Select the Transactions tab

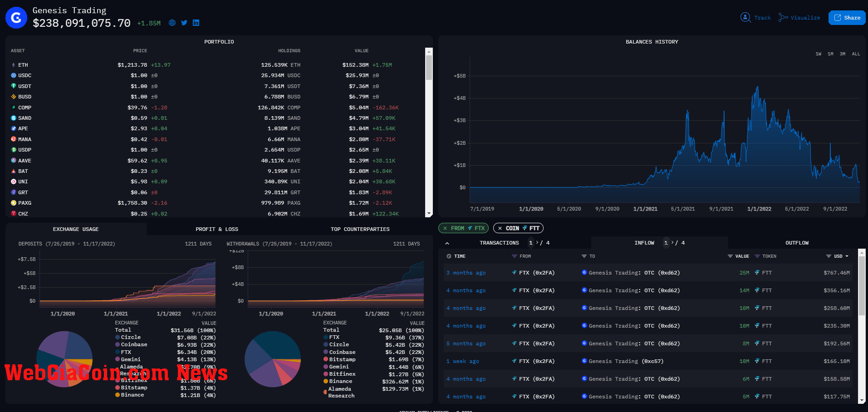[x=499, y=243]
